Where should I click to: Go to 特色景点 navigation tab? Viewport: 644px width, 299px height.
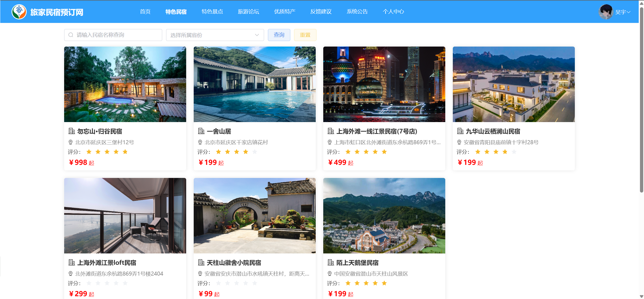click(212, 12)
